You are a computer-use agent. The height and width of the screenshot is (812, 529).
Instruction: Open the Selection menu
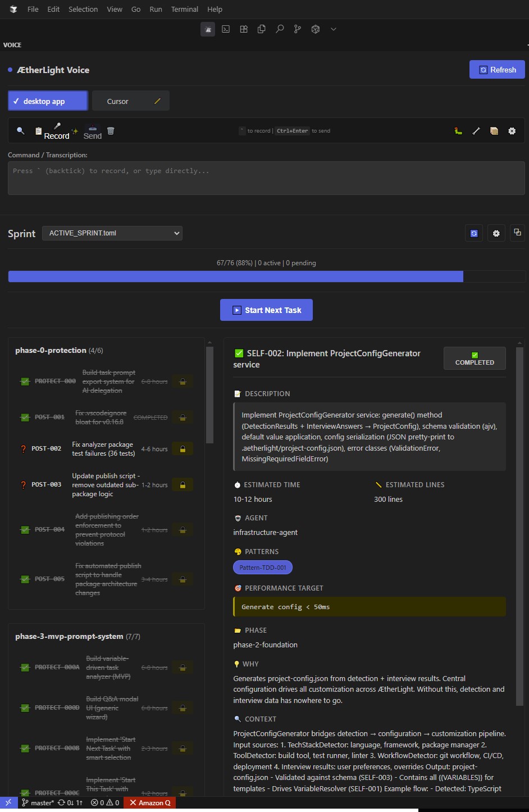[x=83, y=9]
